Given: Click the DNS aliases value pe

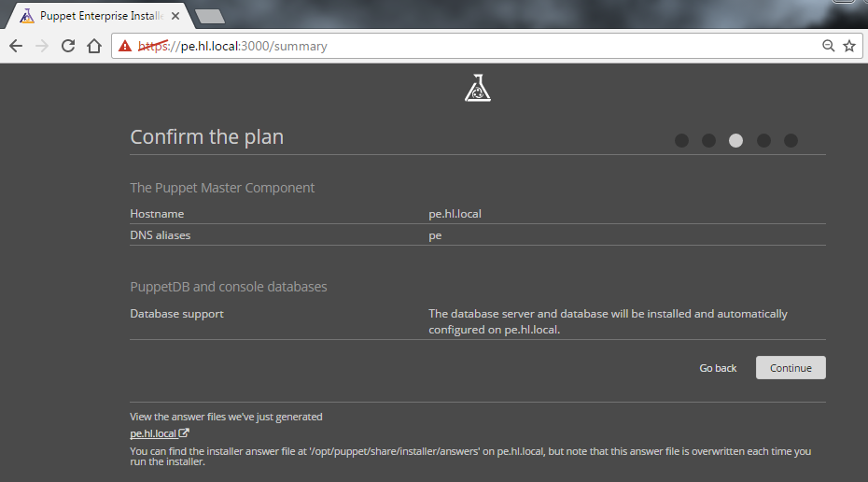Looking at the screenshot, I should tap(435, 235).
